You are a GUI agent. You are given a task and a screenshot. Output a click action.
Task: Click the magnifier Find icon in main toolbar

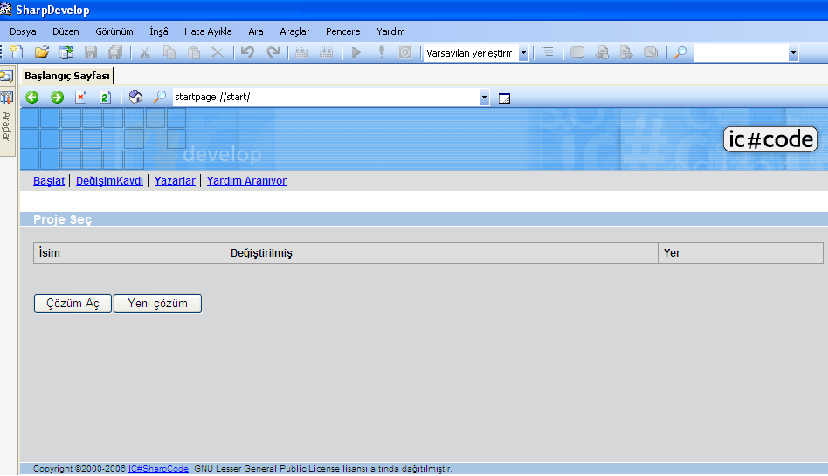click(681, 52)
